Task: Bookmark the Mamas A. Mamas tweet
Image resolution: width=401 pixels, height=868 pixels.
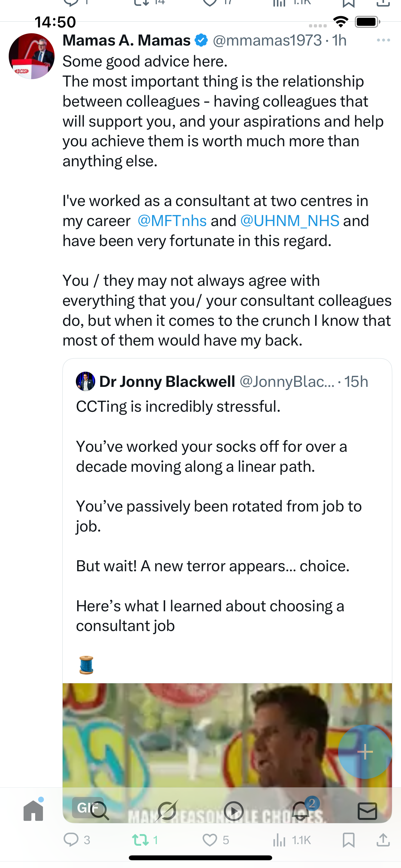Action: tap(348, 840)
